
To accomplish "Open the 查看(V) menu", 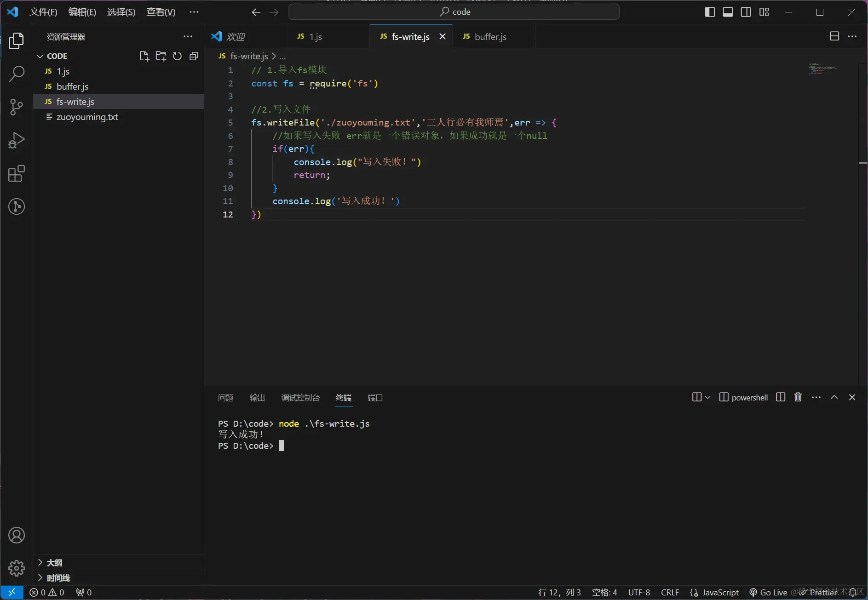I will 161,12.
